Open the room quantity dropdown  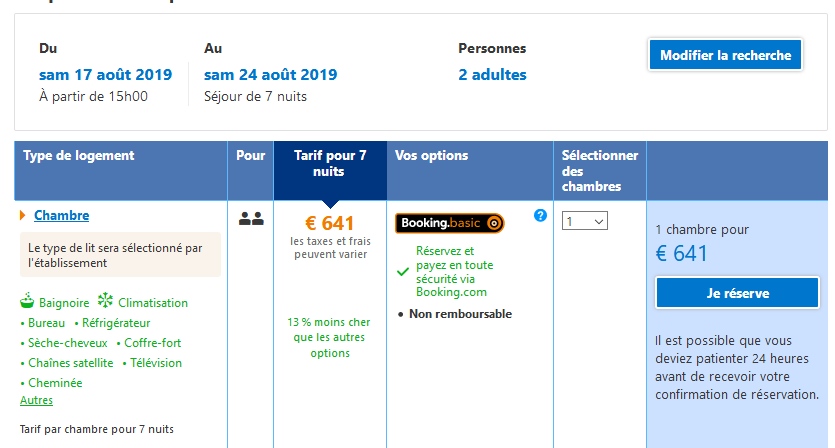(x=585, y=221)
